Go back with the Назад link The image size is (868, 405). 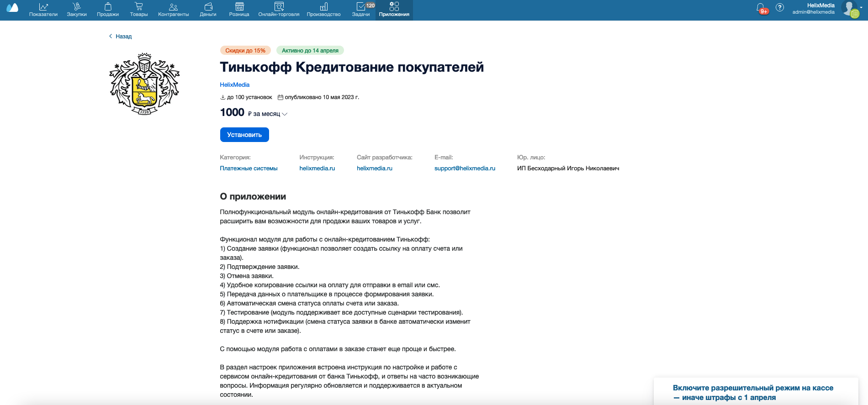[x=120, y=37]
